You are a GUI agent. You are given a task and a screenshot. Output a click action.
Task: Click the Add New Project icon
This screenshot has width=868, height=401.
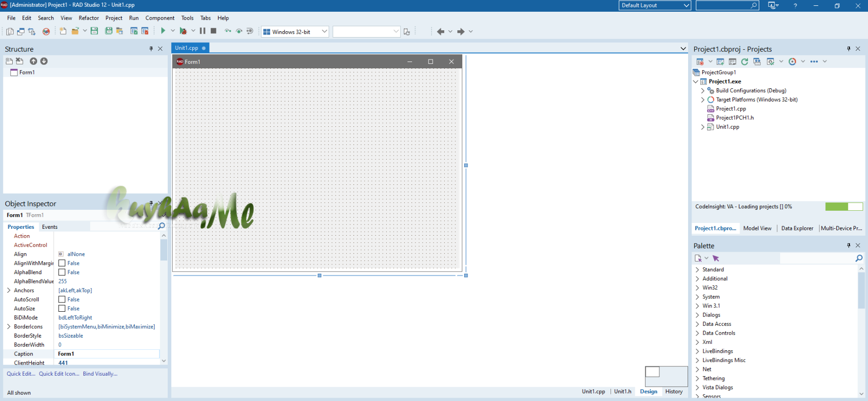720,61
